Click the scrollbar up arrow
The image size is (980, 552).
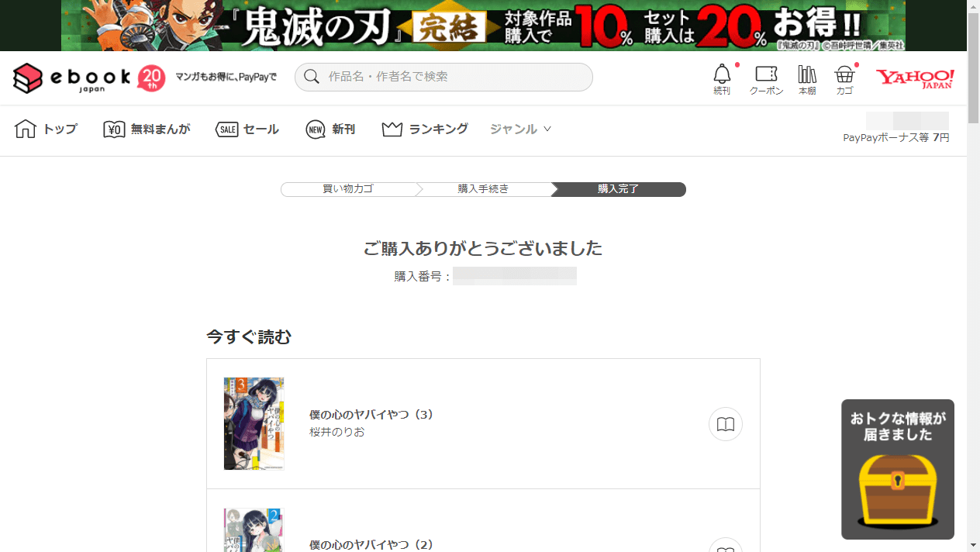(x=974, y=6)
